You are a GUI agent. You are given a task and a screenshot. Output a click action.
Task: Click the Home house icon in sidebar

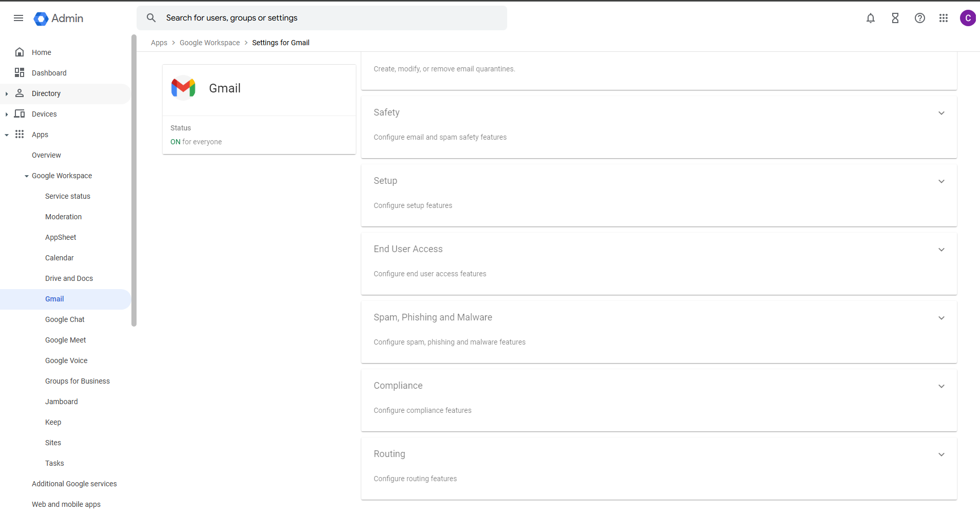tap(20, 52)
